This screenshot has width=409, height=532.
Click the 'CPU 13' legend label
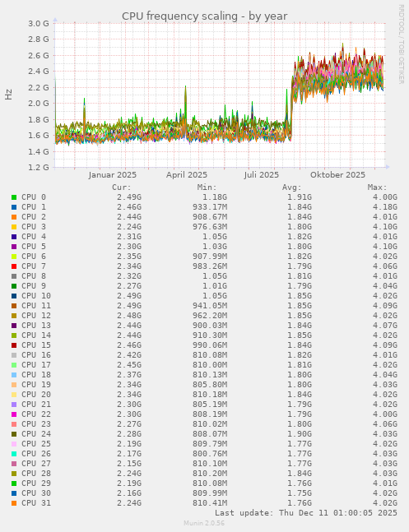(x=36, y=325)
